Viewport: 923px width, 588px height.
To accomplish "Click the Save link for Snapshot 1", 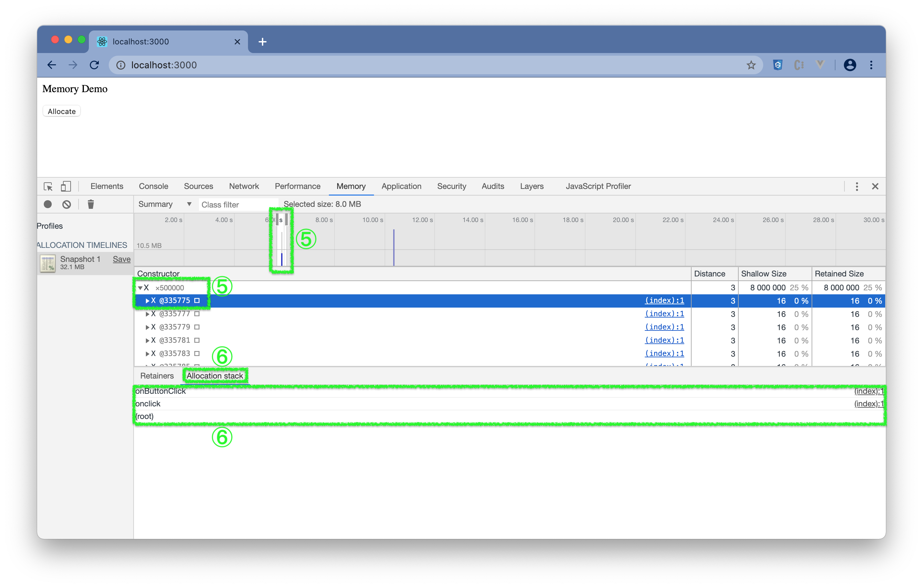I will click(121, 259).
